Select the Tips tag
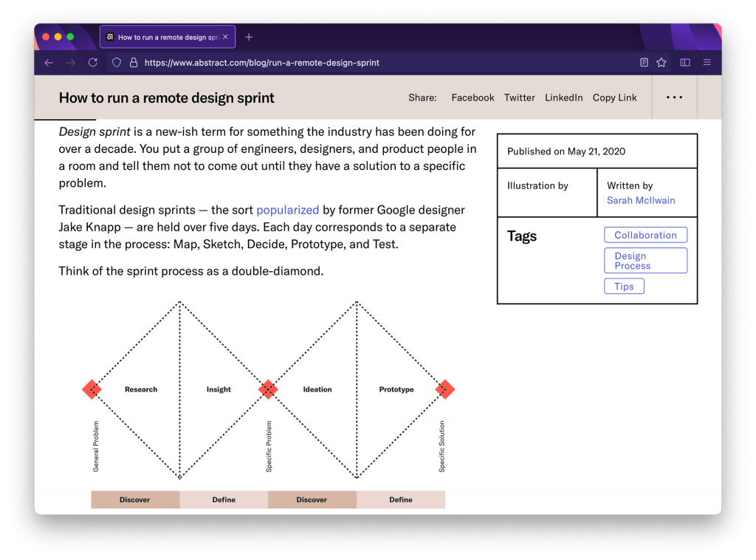Viewport: 756px width, 560px height. coord(624,286)
